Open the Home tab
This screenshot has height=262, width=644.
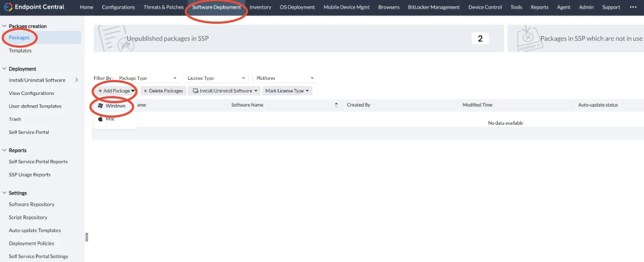coord(87,7)
